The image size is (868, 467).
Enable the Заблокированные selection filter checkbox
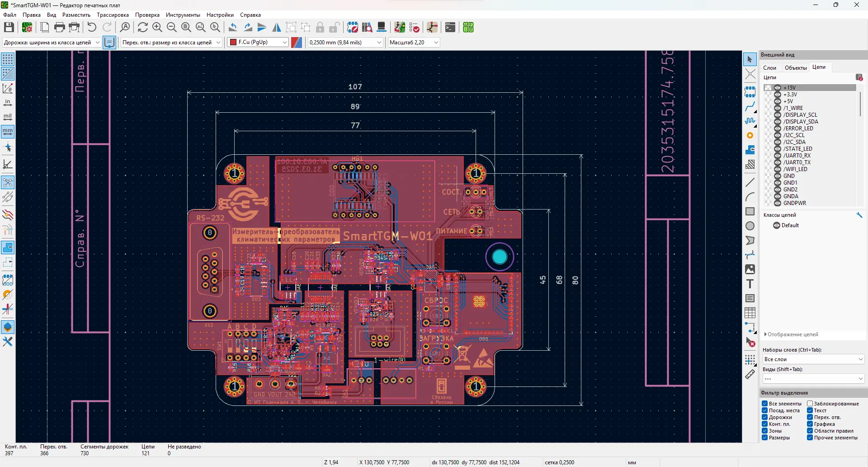pos(810,404)
